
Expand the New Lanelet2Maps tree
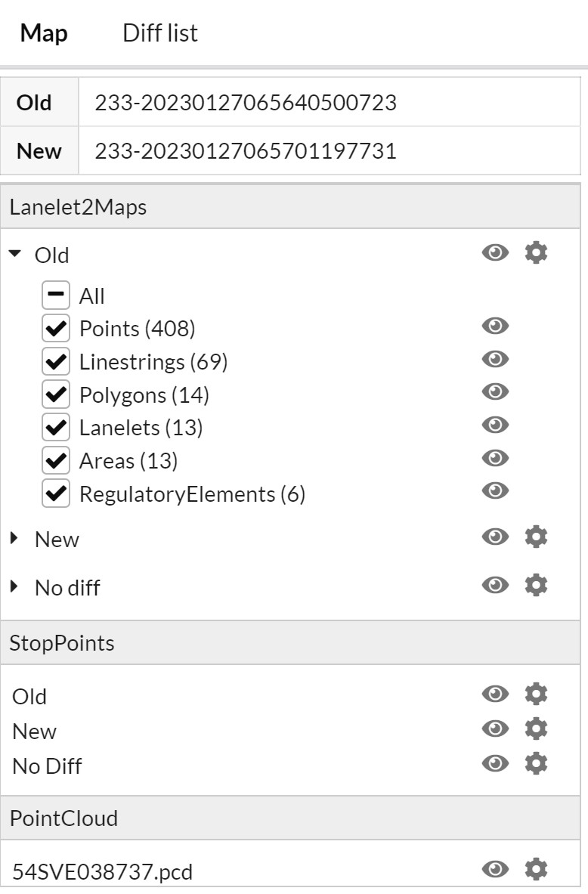coord(15,539)
